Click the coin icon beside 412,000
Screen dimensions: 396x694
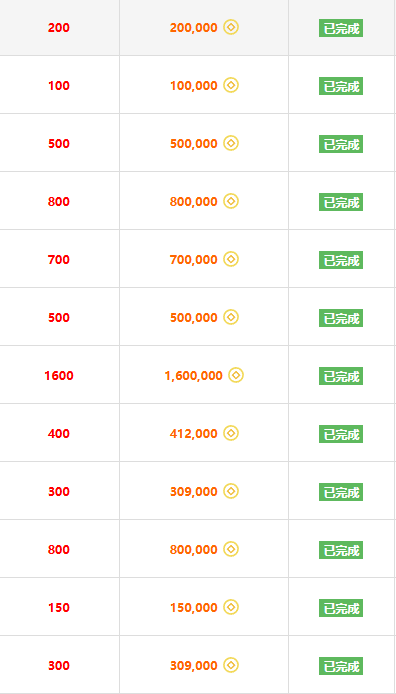pos(231,433)
